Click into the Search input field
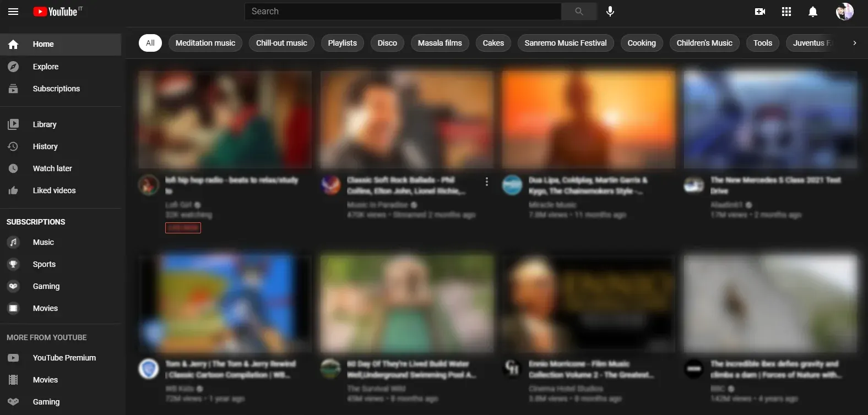The width and height of the screenshot is (868, 415). pyautogui.click(x=403, y=12)
